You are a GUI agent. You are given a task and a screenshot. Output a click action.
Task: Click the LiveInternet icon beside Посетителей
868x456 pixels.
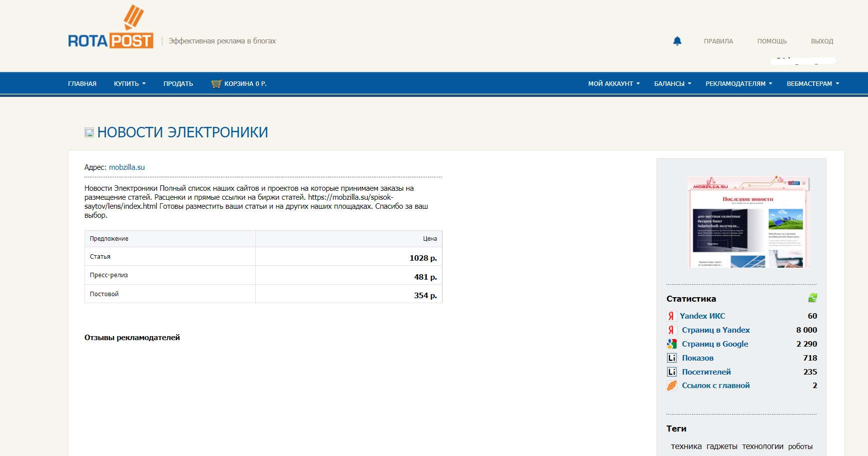pyautogui.click(x=672, y=372)
